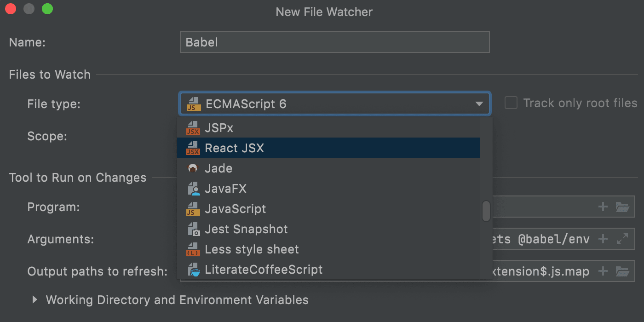Viewport: 644px width, 322px height.
Task: Click the Less style sheet icon
Action: pyautogui.click(x=193, y=249)
